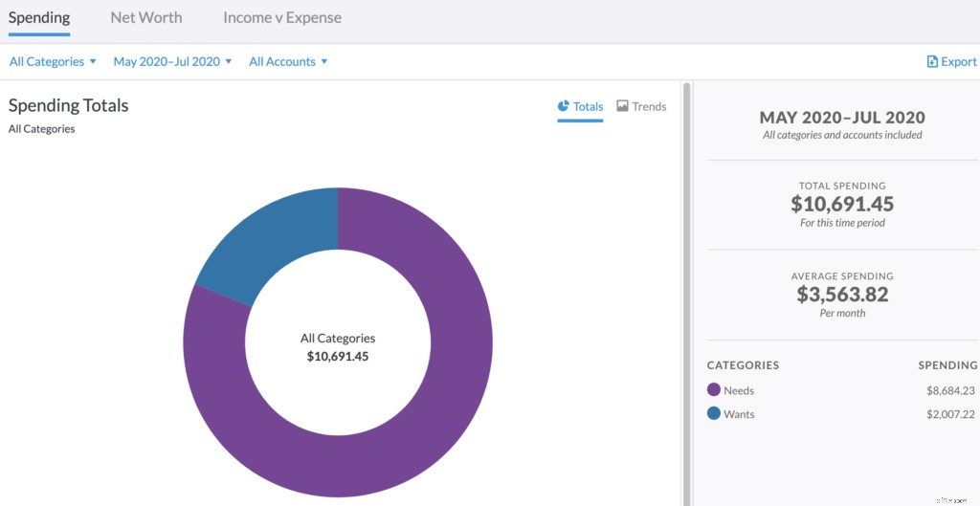The width and height of the screenshot is (980, 506).
Task: Click the Totals pie chart icon
Action: 564,106
